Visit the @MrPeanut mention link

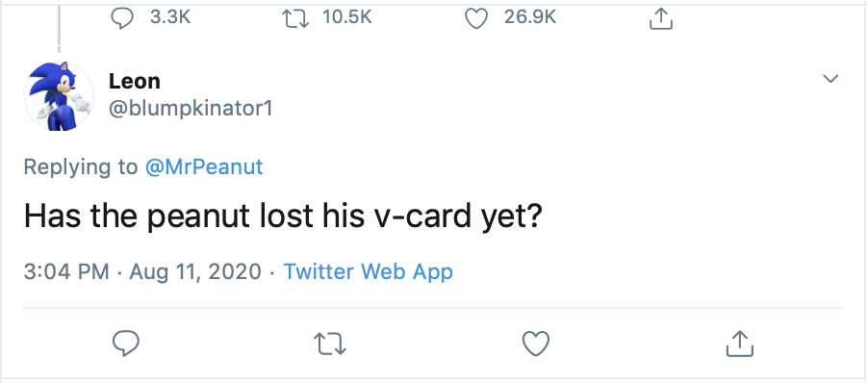point(204,166)
